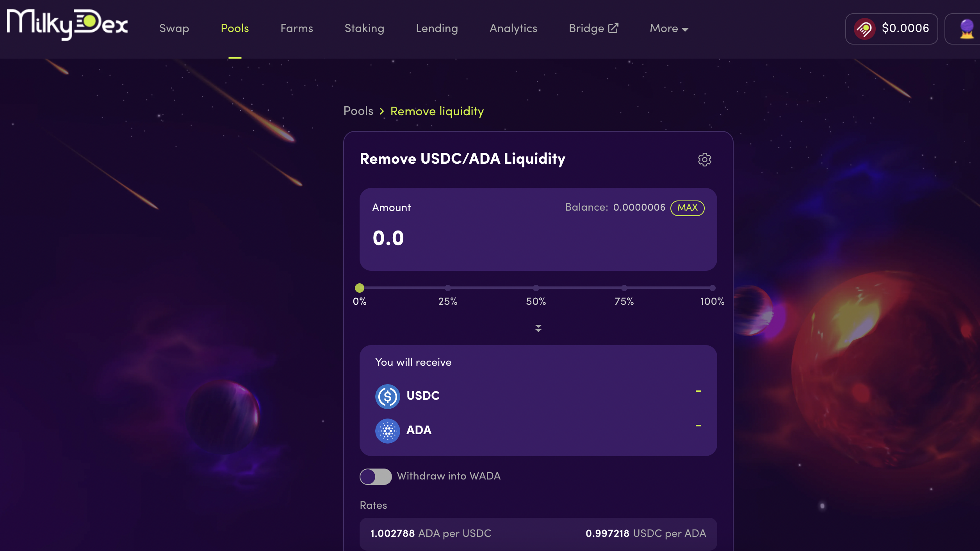Click the MAX balance button

(687, 208)
